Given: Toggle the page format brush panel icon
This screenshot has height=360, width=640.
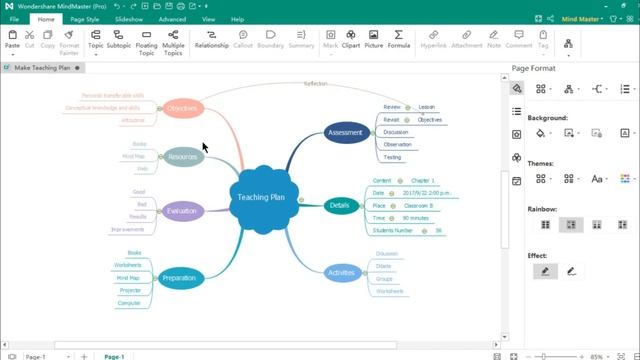Looking at the screenshot, I should (x=517, y=88).
